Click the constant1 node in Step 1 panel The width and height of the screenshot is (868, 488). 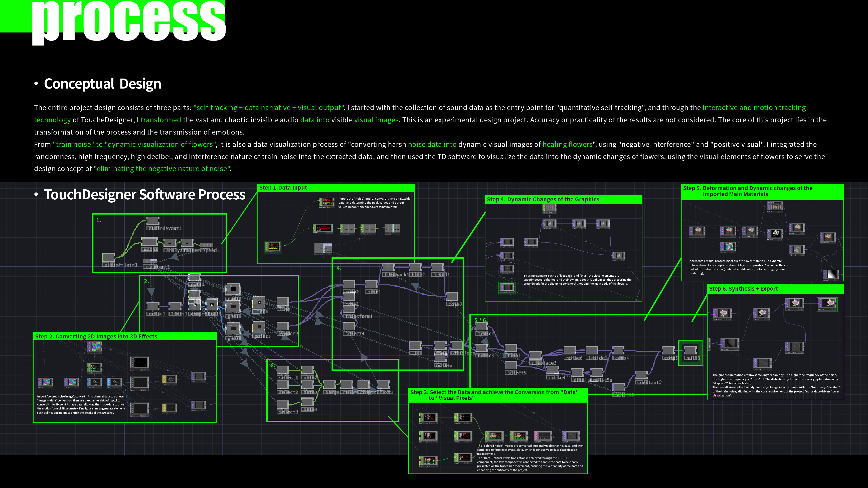tap(323, 249)
